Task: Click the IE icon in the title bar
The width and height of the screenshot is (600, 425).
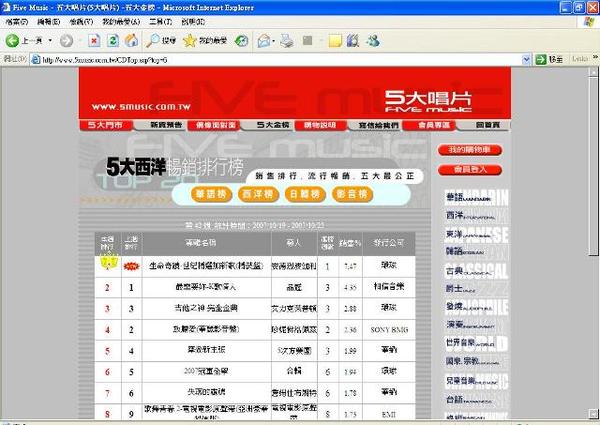Action: [x=6, y=7]
